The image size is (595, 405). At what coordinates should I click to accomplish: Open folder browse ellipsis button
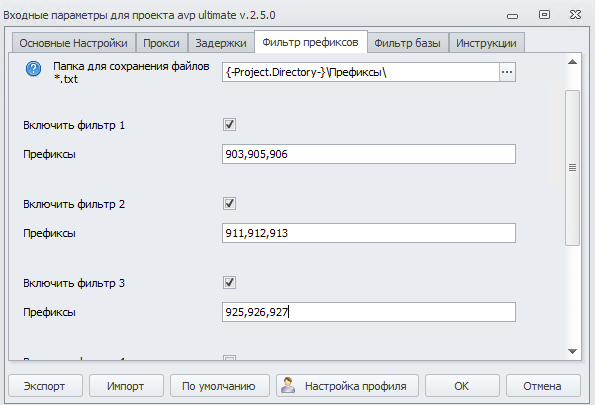point(507,72)
